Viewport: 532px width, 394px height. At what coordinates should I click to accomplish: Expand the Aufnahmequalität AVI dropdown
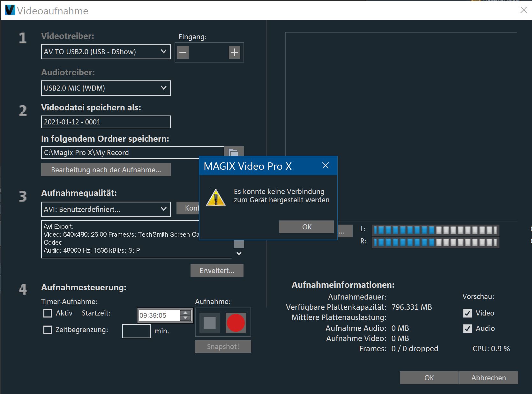106,209
